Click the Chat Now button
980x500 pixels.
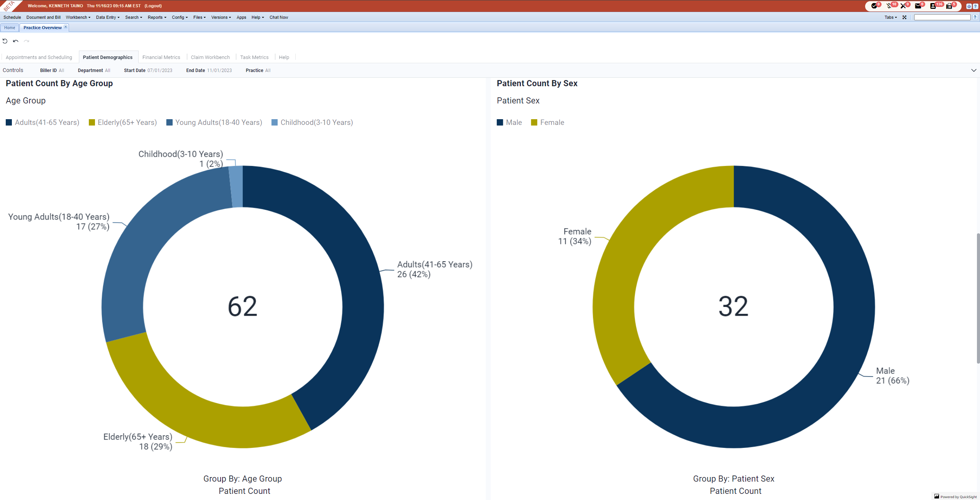click(278, 17)
